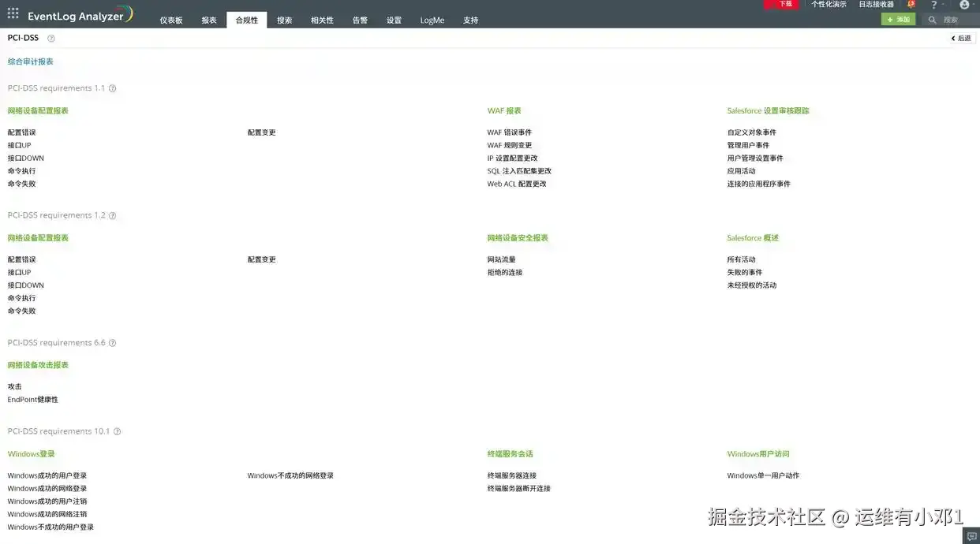Open the 拒绝的连接 report
Image resolution: width=980 pixels, height=544 pixels.
(x=505, y=273)
